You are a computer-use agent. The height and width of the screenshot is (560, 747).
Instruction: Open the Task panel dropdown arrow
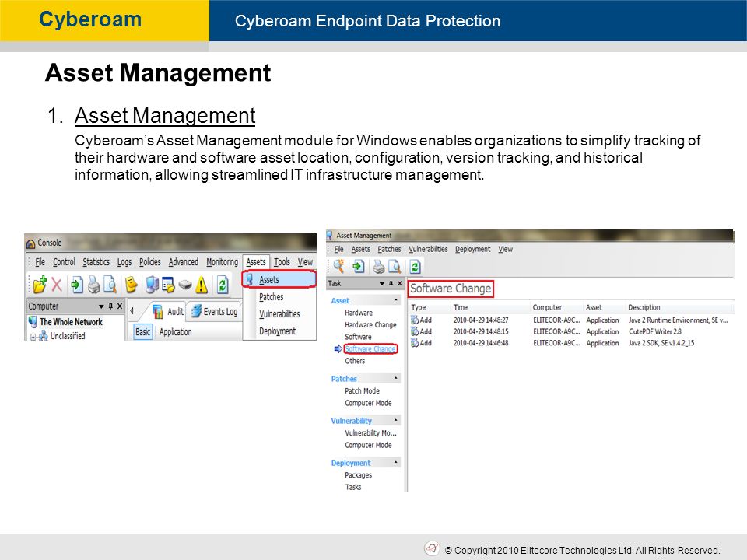(381, 283)
